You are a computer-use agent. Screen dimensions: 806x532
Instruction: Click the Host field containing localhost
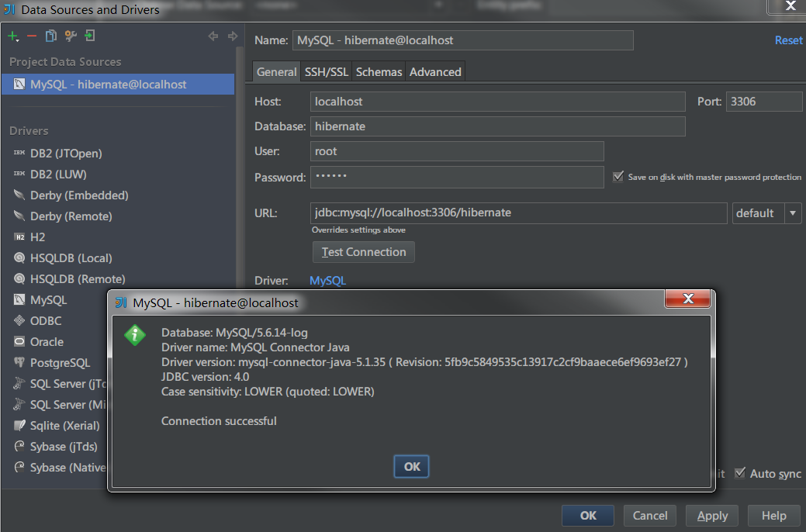click(x=497, y=102)
